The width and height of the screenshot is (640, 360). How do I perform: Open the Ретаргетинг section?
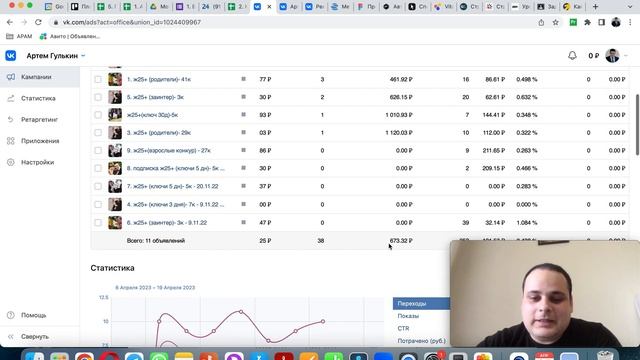40,119
